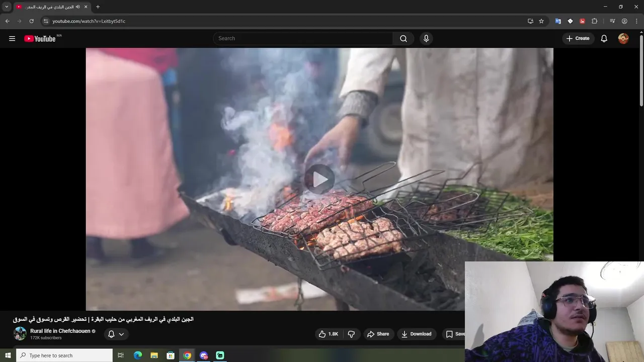Open Rural life in Chefchaouen channel
The image size is (644, 362).
point(60,331)
